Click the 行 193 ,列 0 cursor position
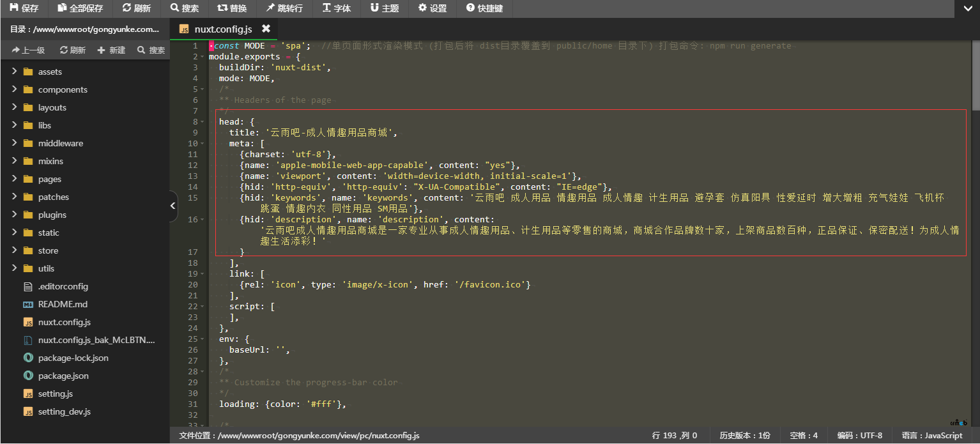The image size is (980, 444). [x=675, y=436]
